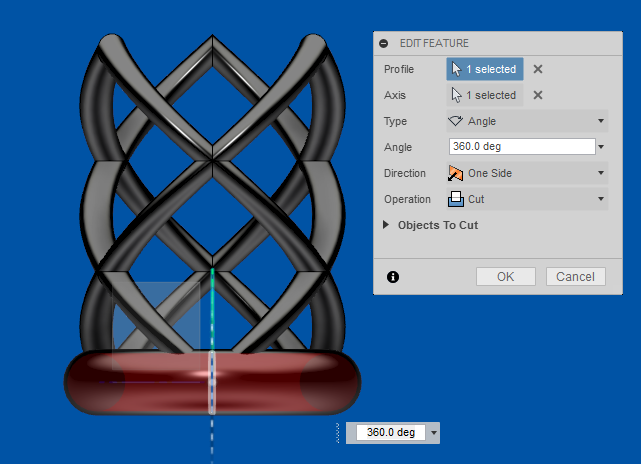
Task: Confirm the revolve with OK
Action: (x=506, y=277)
